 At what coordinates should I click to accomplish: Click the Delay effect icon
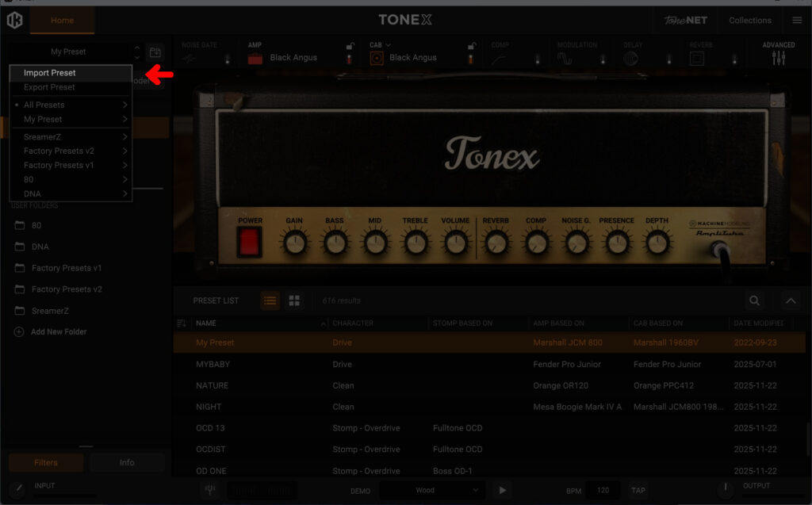[630, 58]
